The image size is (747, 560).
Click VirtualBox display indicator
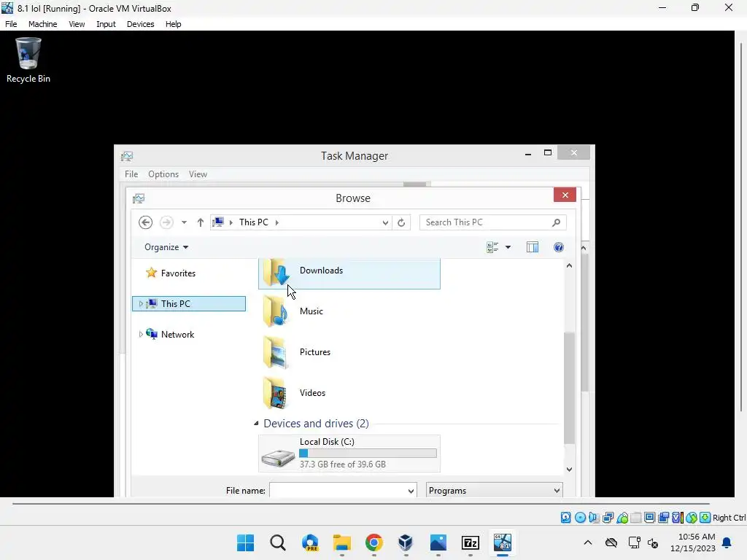click(x=650, y=518)
